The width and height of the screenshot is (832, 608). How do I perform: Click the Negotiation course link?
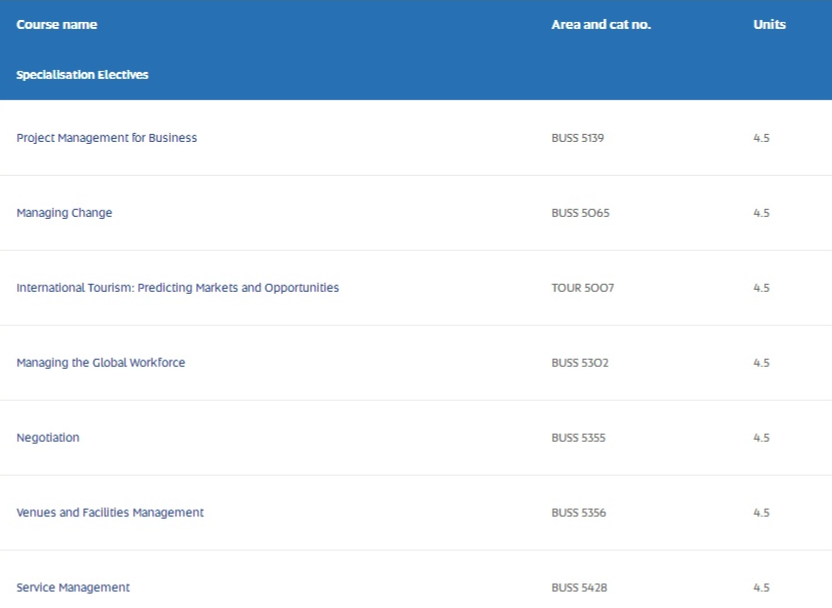[48, 438]
